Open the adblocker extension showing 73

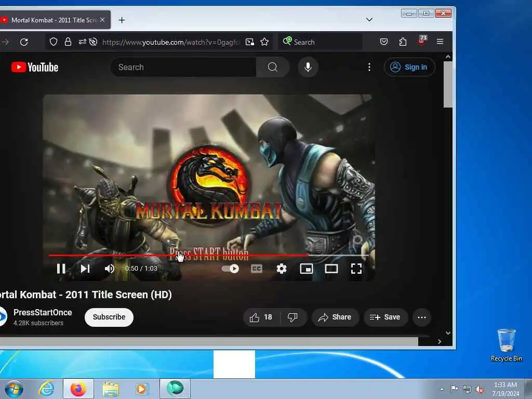(x=422, y=41)
